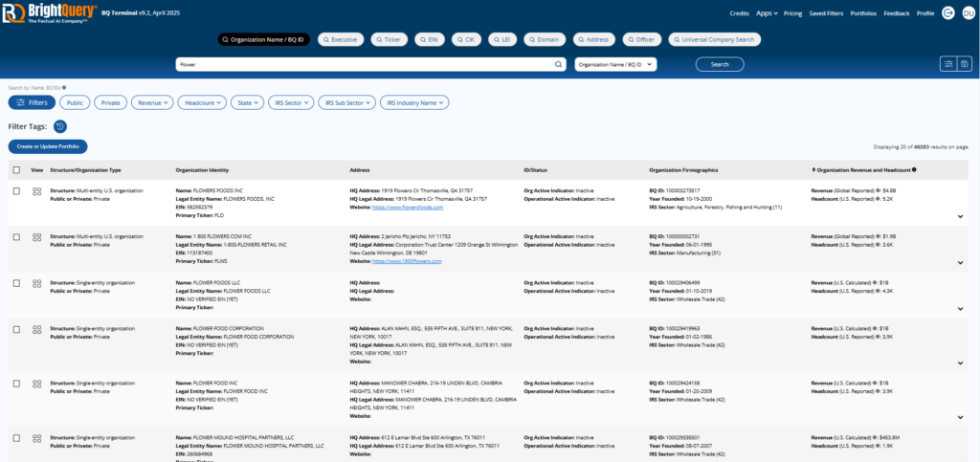Click the Search button
Image resolution: width=980 pixels, height=462 pixels.
point(720,64)
